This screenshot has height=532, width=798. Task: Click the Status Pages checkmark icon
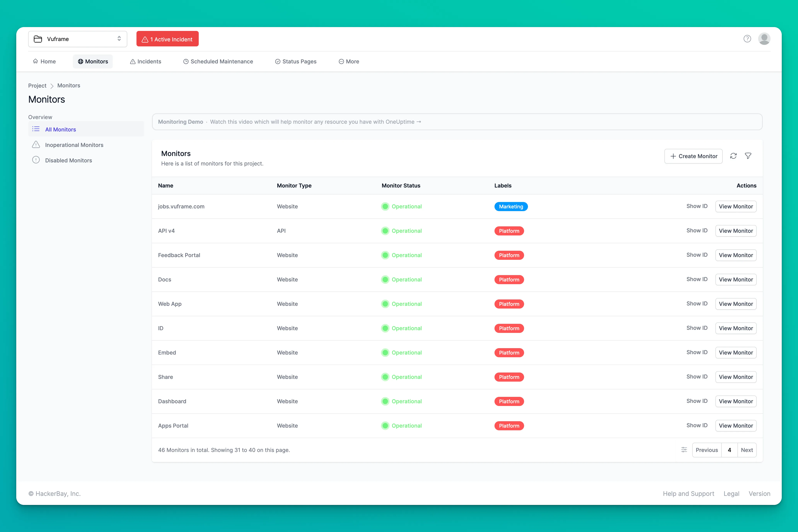278,61
